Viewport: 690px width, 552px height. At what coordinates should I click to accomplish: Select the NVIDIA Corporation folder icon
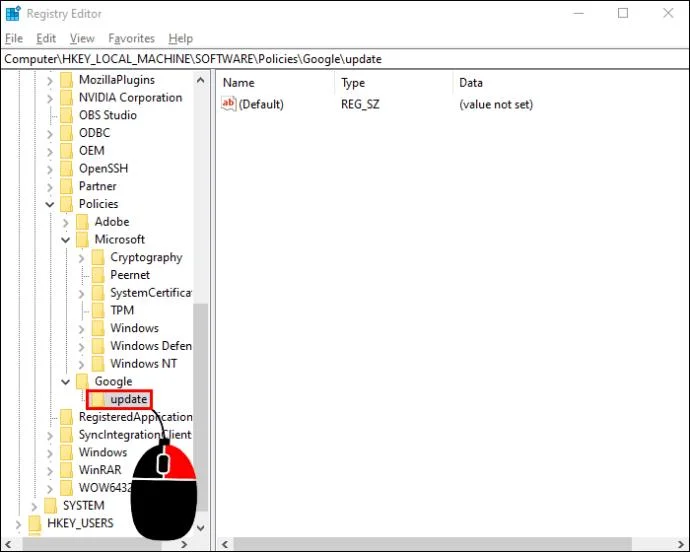[x=66, y=98]
